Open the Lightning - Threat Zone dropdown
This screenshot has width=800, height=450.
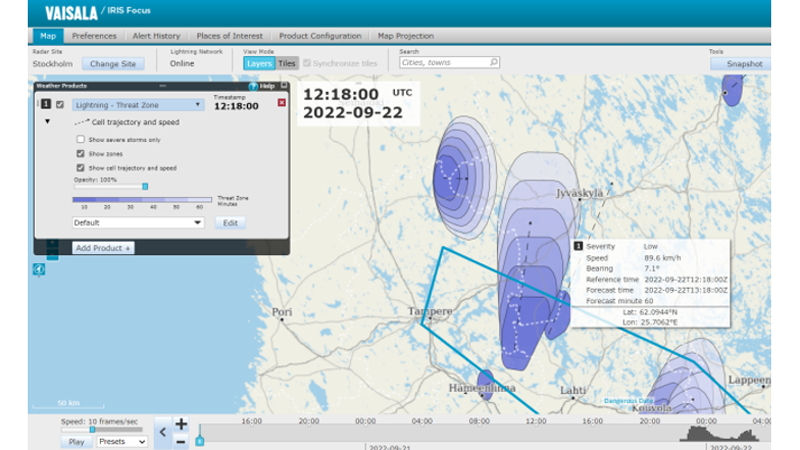pyautogui.click(x=138, y=104)
